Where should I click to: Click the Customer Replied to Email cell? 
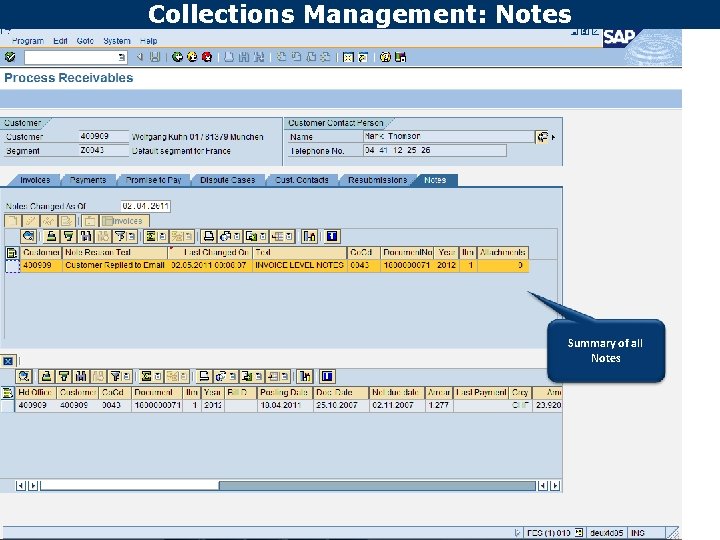(x=115, y=265)
